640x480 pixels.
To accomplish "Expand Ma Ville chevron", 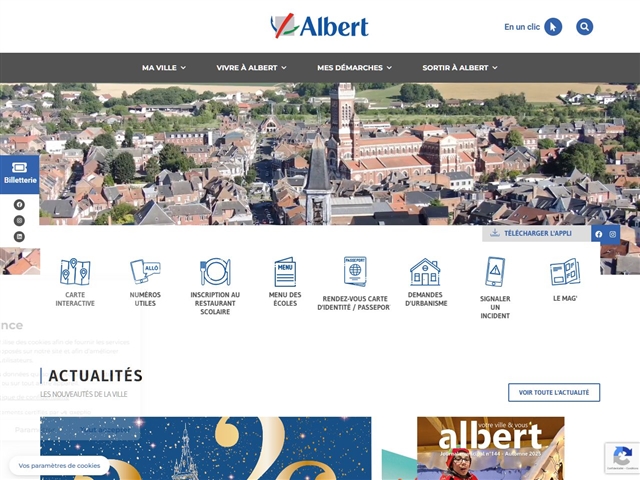I will (183, 68).
